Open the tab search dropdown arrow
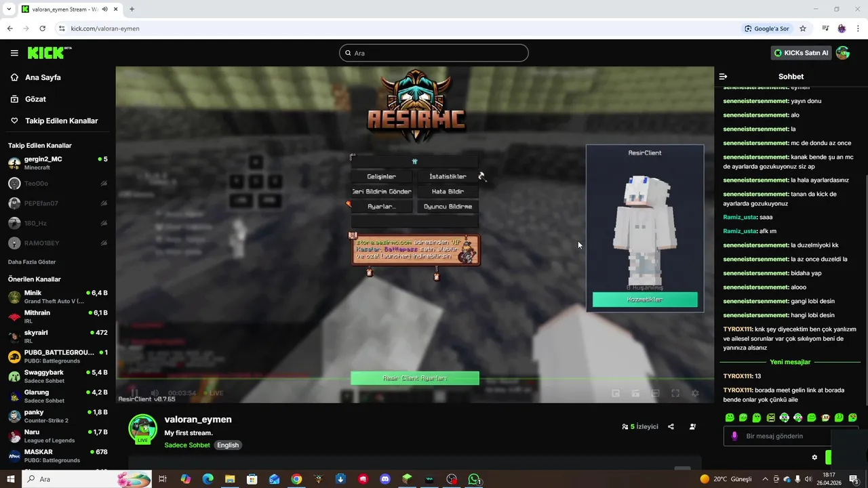Screen dimensions: 868x488 point(9,9)
